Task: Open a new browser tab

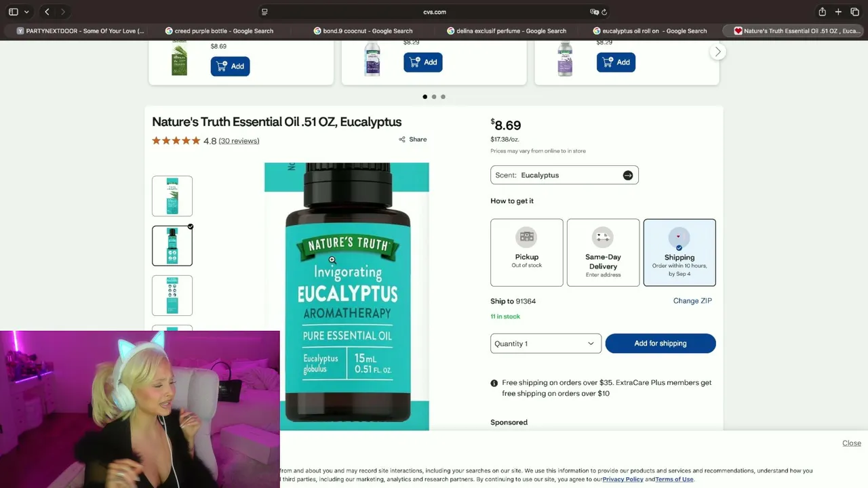Action: [838, 12]
